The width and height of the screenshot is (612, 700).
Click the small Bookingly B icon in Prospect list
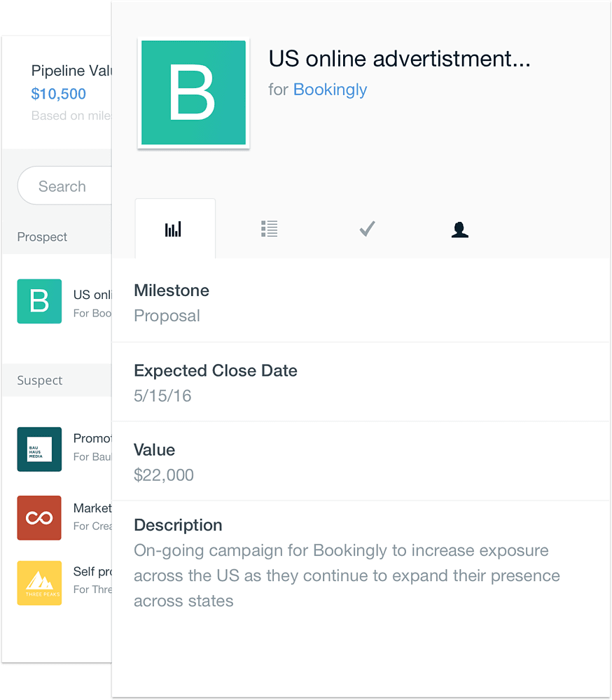pos(39,302)
